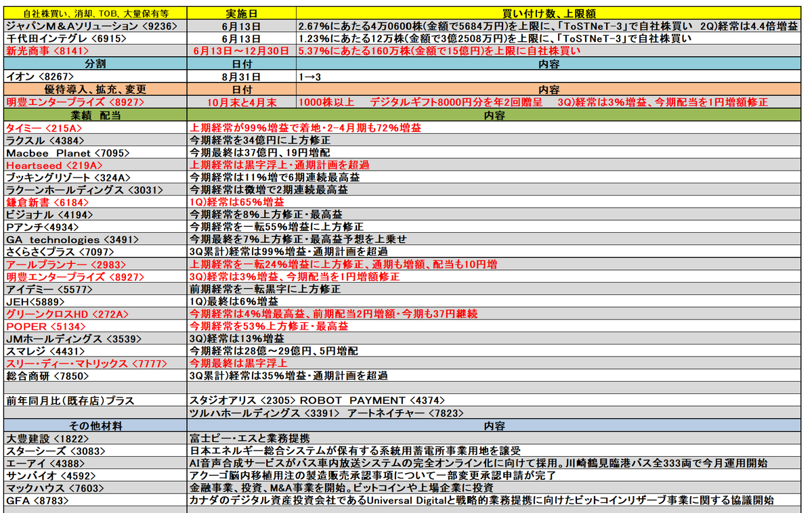Viewport: 812px width, 513px height.
Task: Select the スリー・ディー・マトリックス <7777> cell
Action: tap(95, 363)
